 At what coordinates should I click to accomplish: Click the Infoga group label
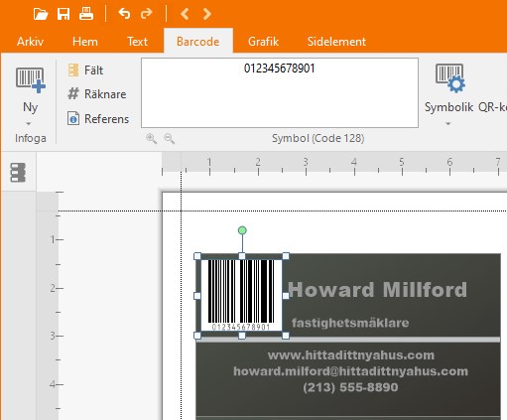tap(31, 138)
